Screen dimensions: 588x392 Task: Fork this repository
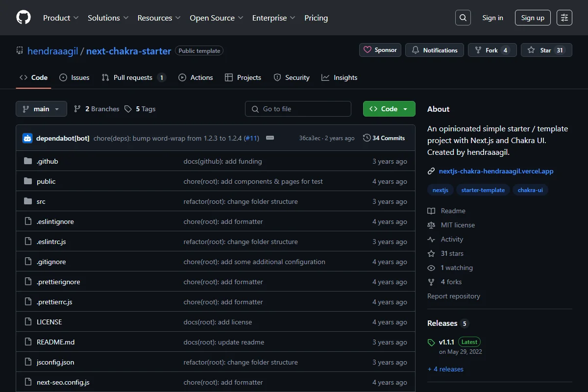492,50
